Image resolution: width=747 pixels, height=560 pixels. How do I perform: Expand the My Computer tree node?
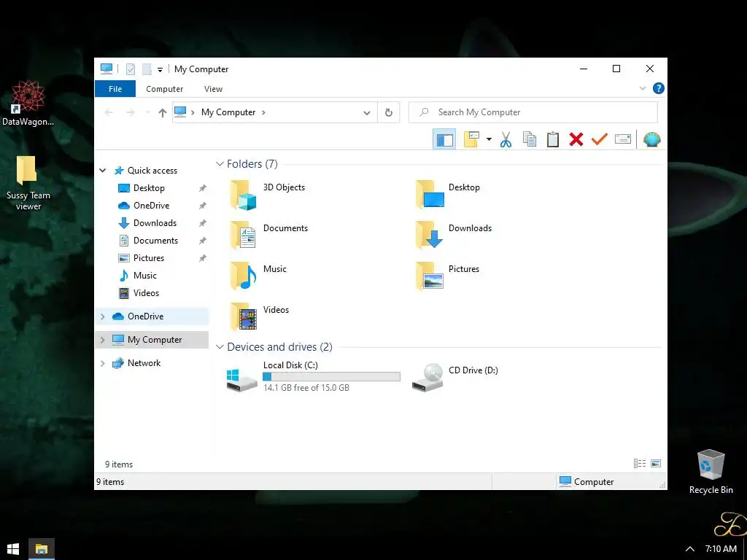coord(102,340)
